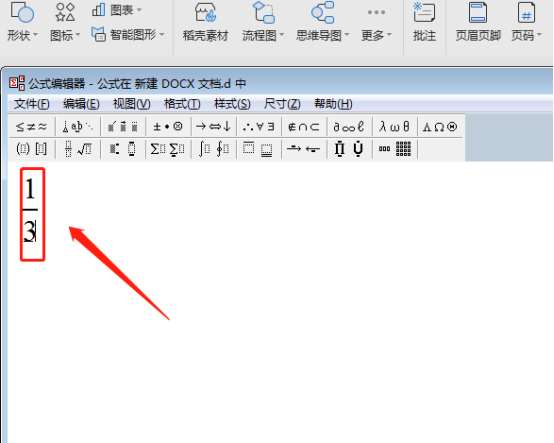Open the products and set theory templates palette
The height and width of the screenshot is (443, 554).
click(x=349, y=149)
